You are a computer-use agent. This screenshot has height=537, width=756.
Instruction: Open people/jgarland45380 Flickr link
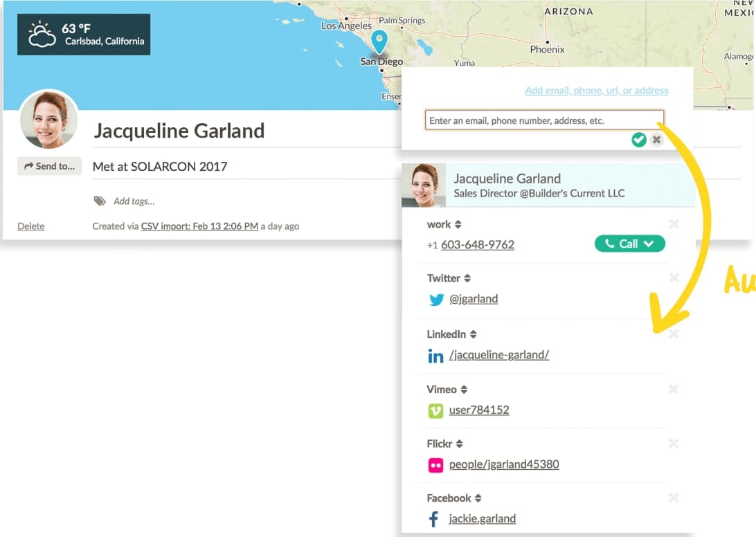click(x=504, y=464)
